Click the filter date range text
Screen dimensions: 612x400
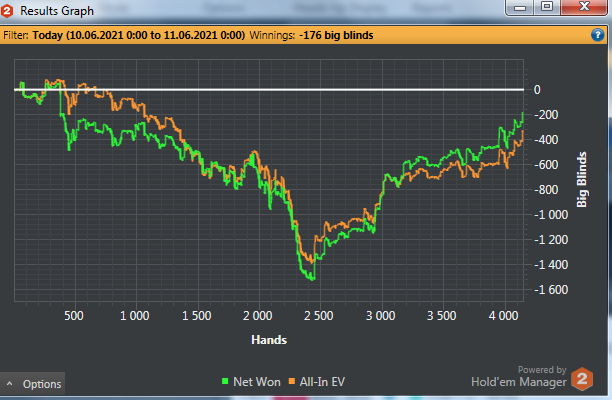pos(139,35)
